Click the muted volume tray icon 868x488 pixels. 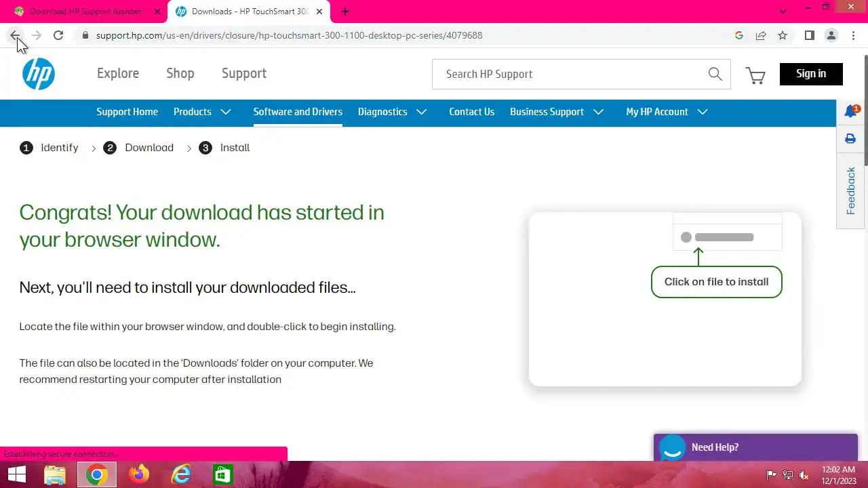tap(804, 475)
